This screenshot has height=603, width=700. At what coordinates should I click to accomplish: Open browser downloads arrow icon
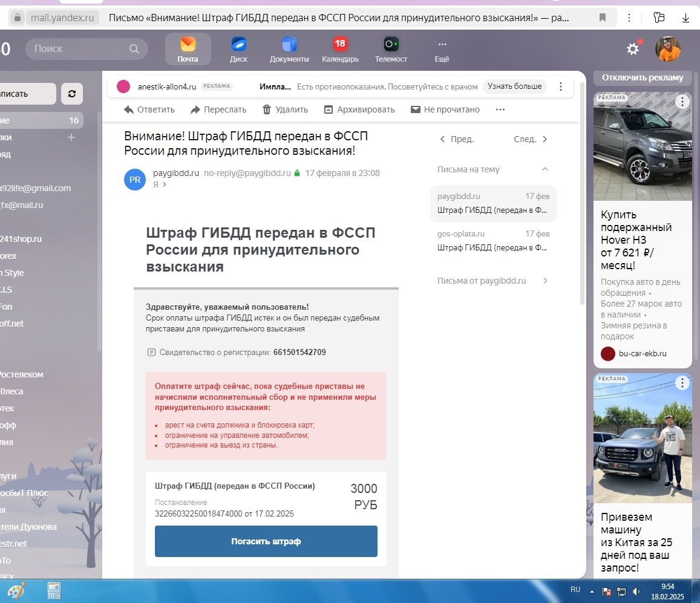point(685,18)
